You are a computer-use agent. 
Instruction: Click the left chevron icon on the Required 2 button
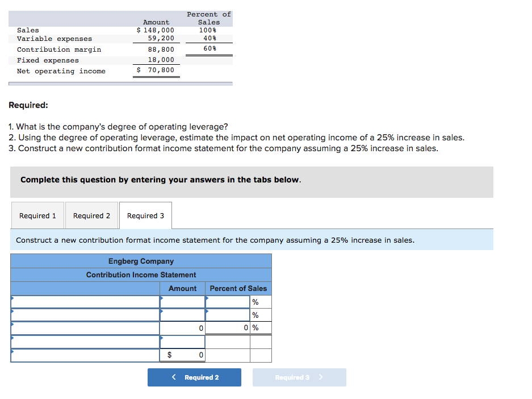point(174,377)
